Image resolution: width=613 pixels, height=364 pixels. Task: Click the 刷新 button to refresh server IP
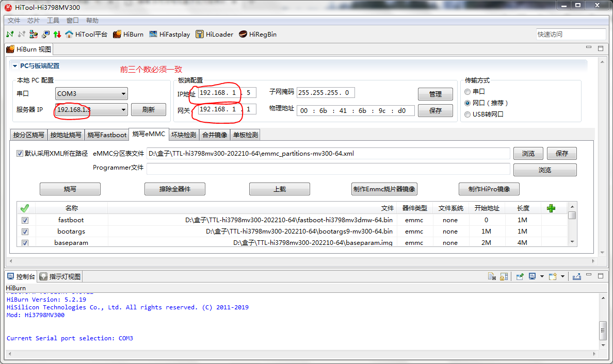pyautogui.click(x=149, y=110)
